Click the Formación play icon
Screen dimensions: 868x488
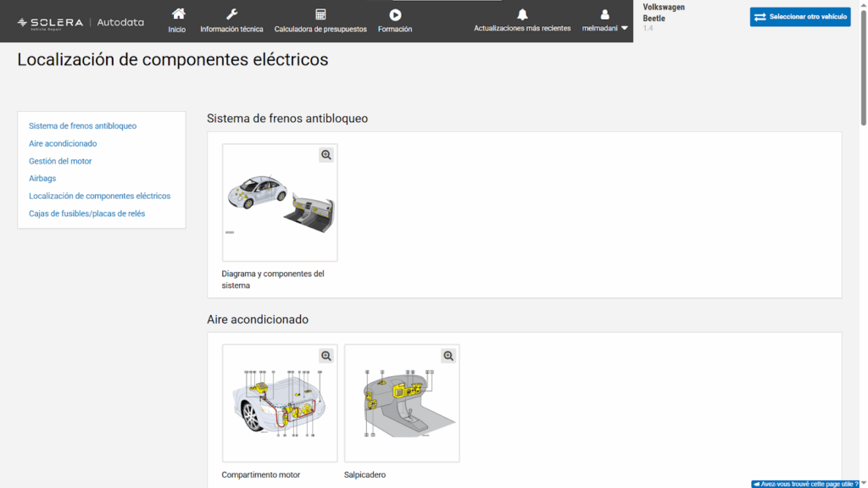point(395,14)
